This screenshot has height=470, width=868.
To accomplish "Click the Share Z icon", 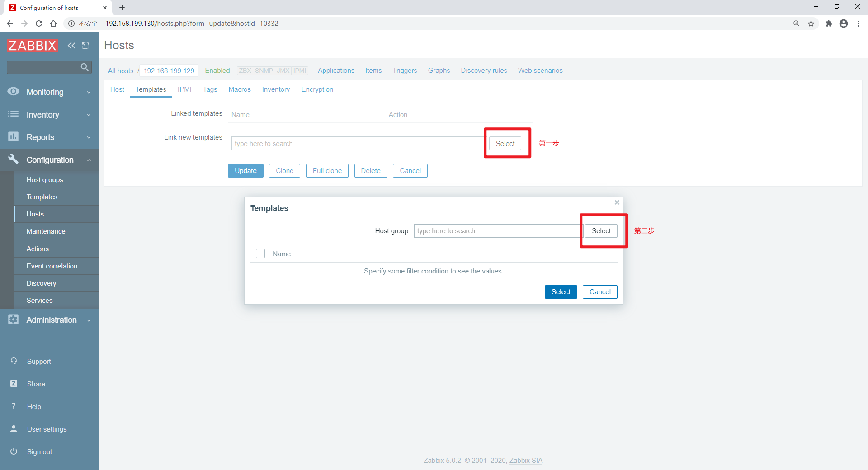I will [14, 384].
